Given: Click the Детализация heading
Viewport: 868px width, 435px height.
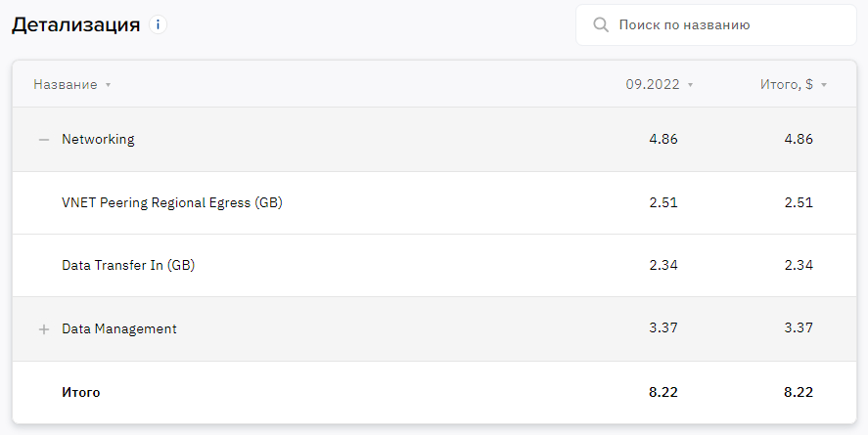Looking at the screenshot, I should [x=75, y=25].
